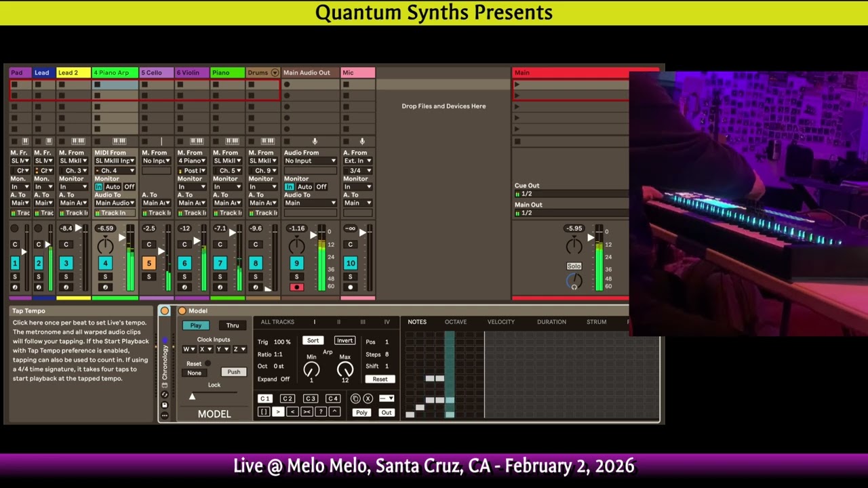The height and width of the screenshot is (488, 868).
Task: Expand the Drums group track fold arrow
Action: 275,73
